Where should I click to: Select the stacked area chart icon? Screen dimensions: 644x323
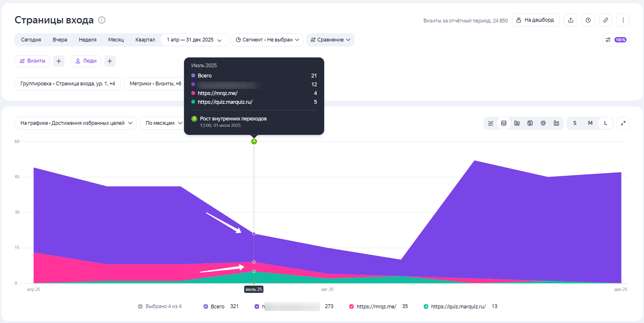coord(504,123)
